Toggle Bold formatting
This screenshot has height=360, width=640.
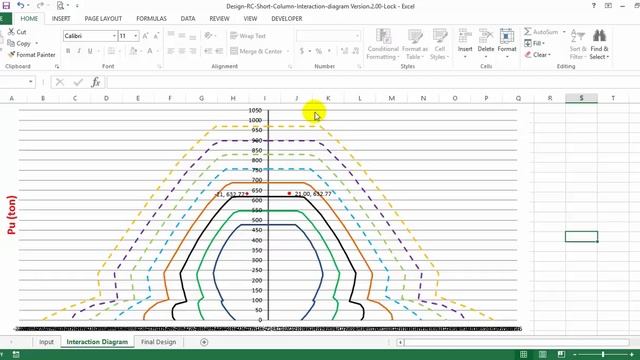click(68, 51)
